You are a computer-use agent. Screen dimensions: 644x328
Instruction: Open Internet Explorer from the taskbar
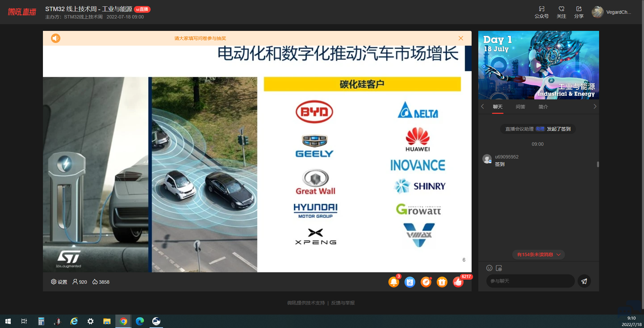[x=74, y=321]
